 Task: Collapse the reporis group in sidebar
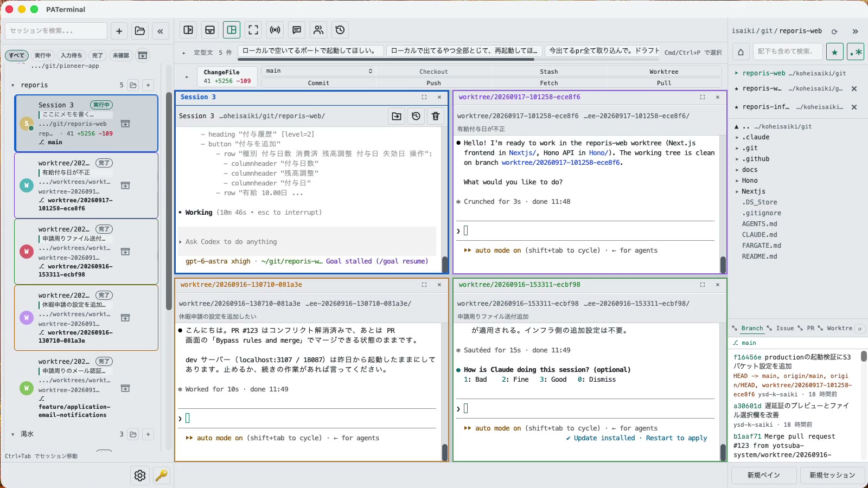tap(12, 85)
